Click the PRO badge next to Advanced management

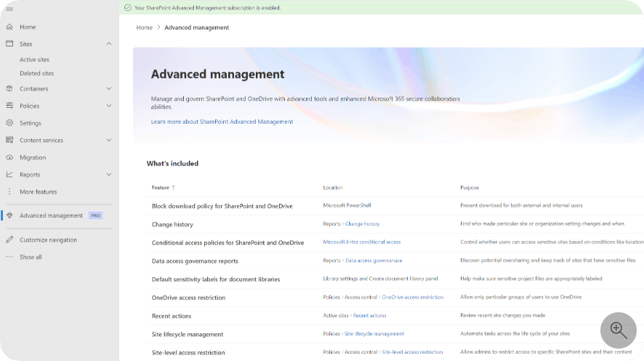(x=96, y=215)
